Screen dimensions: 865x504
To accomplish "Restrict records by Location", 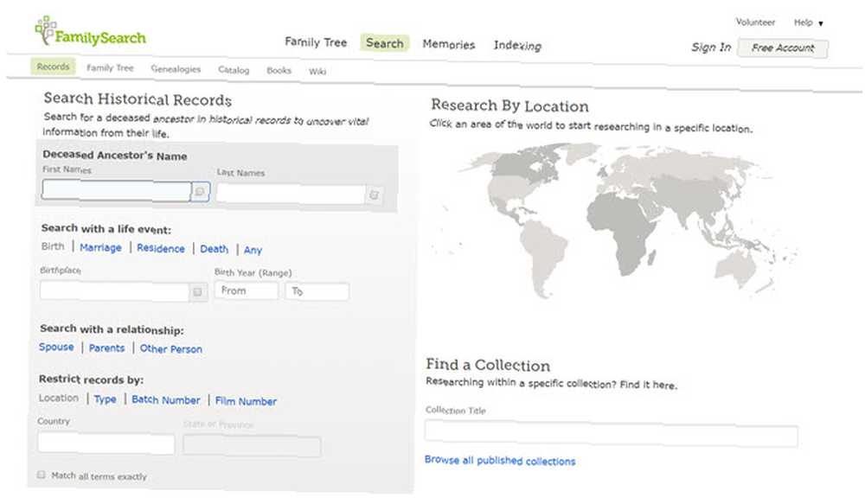I will click(59, 398).
